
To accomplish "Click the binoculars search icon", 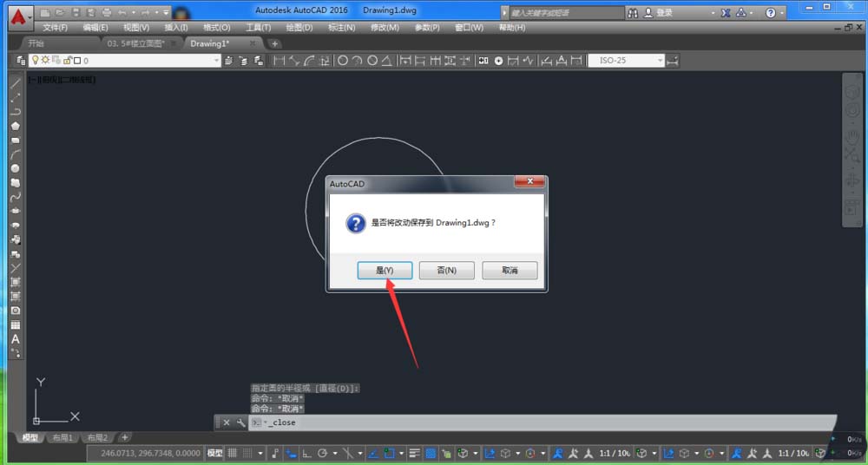I will pos(634,12).
